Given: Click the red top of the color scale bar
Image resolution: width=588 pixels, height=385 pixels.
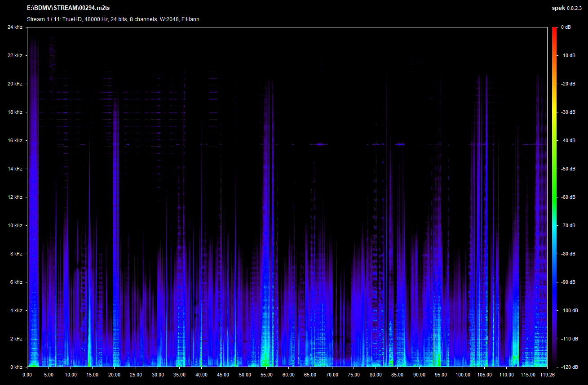Looking at the screenshot, I should point(555,30).
